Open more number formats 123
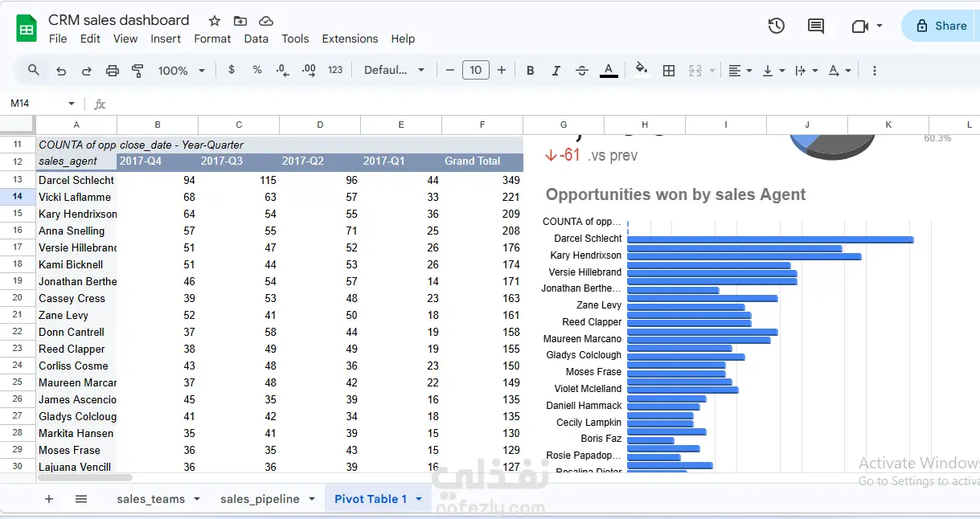The height and width of the screenshot is (519, 980). pos(335,70)
